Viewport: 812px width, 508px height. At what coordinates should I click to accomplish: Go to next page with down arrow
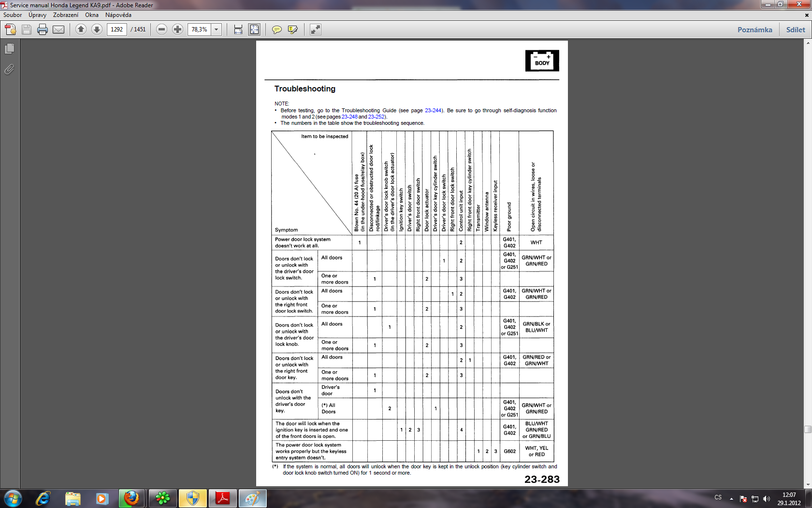click(97, 30)
